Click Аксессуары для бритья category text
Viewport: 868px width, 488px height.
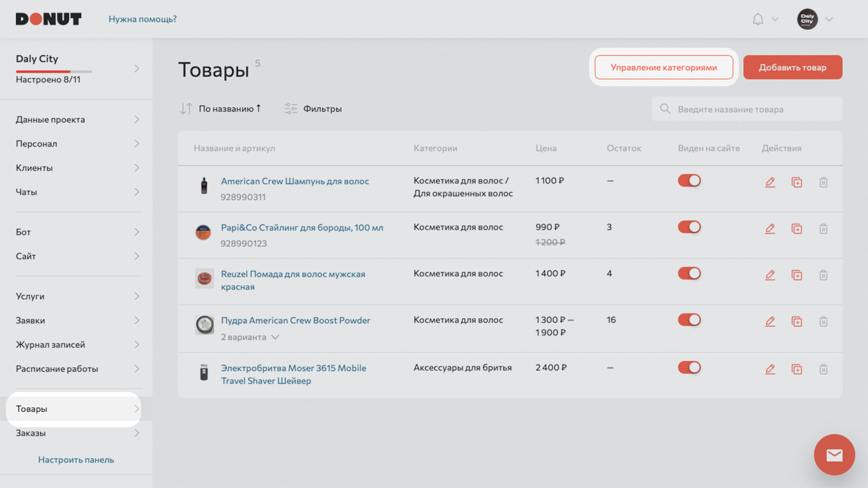pos(463,367)
